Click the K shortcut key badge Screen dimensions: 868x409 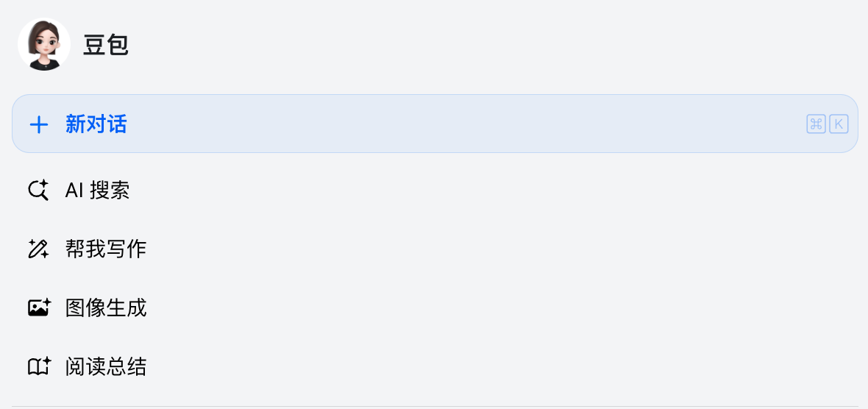(839, 124)
